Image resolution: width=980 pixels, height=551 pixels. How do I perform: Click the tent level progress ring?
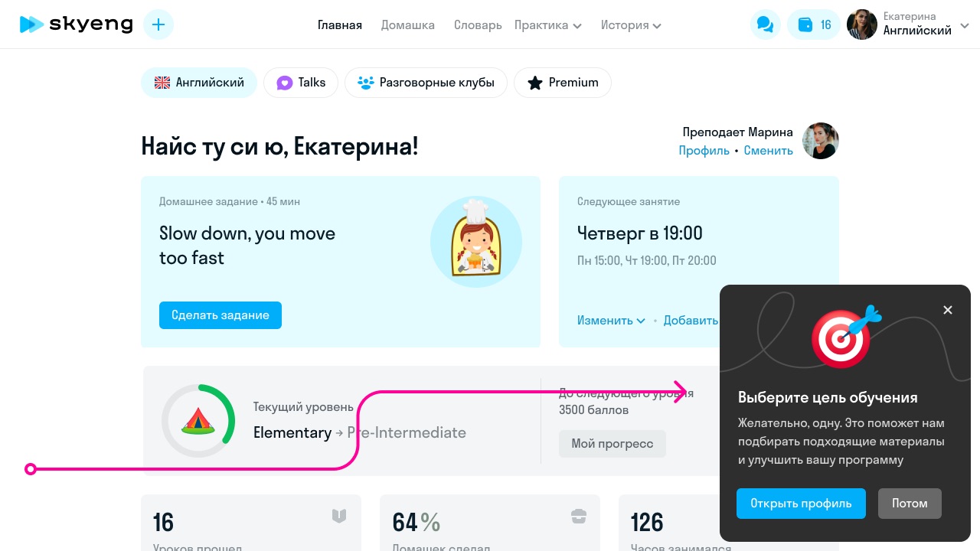click(198, 421)
